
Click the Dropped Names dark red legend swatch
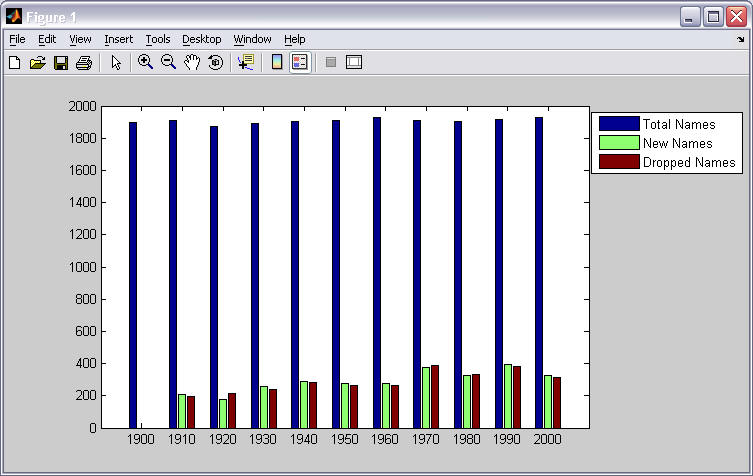point(618,162)
